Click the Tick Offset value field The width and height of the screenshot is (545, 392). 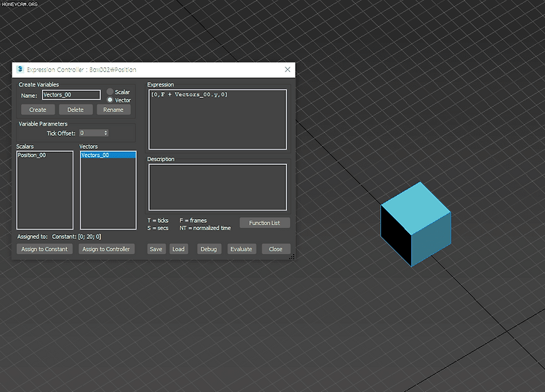click(92, 133)
